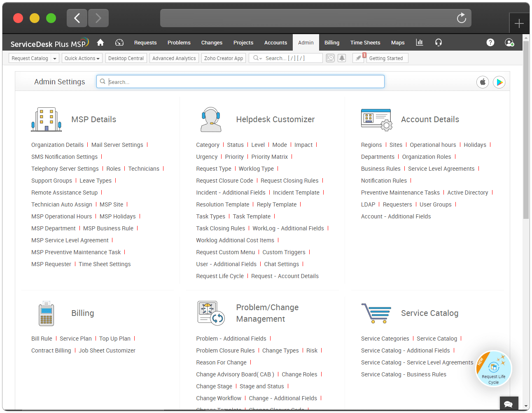This screenshot has height=413, width=532.
Task: Open the Priority Matrix link
Action: 270,157
